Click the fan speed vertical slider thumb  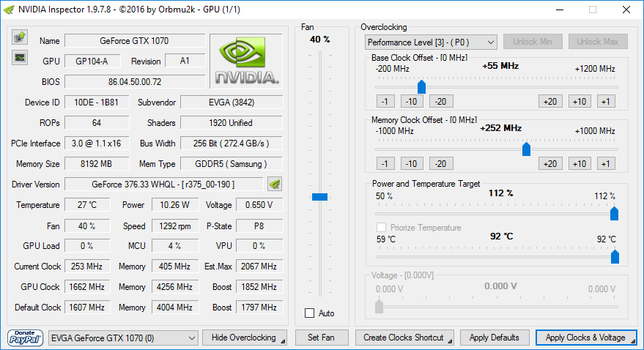pyautogui.click(x=319, y=197)
